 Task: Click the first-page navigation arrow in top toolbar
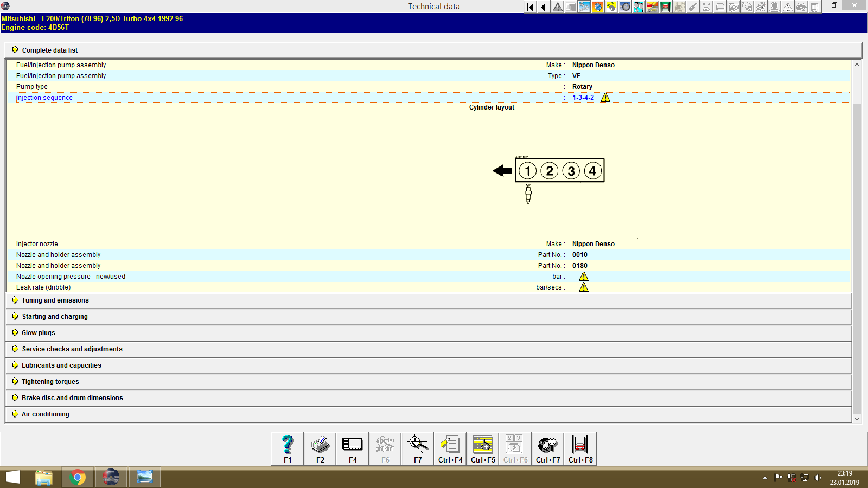pos(530,7)
